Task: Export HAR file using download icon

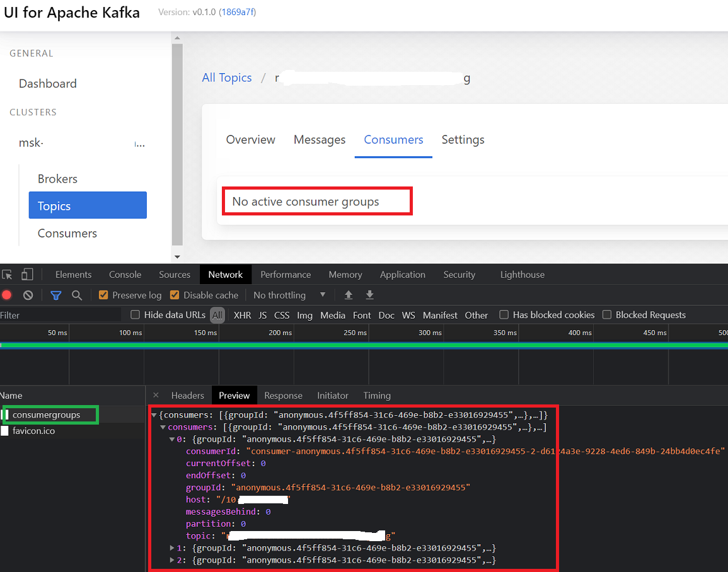Action: (369, 295)
